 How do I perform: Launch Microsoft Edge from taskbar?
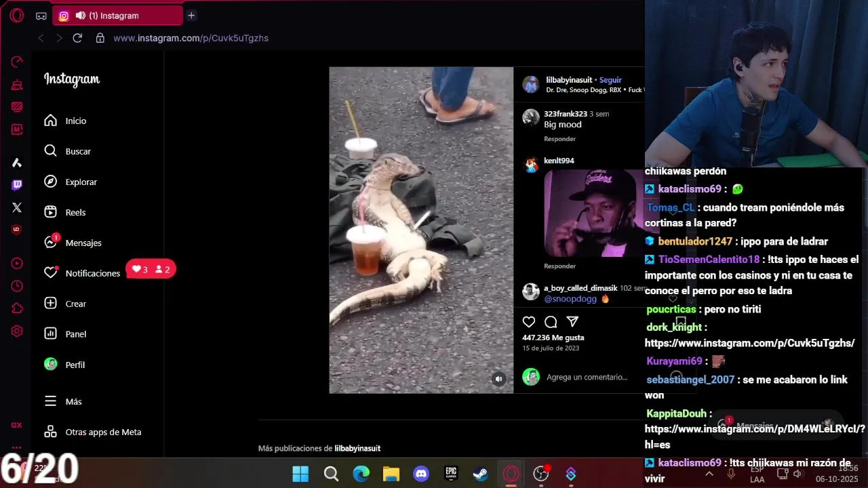[361, 474]
